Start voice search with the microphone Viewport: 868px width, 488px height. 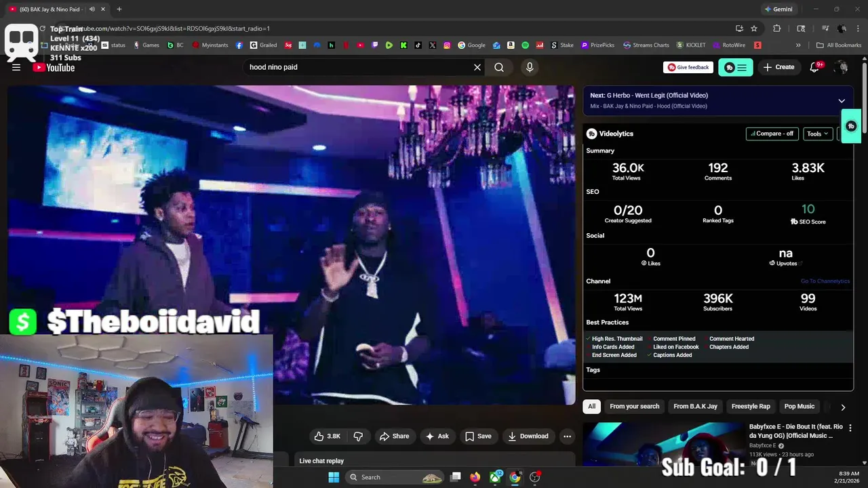(x=530, y=67)
